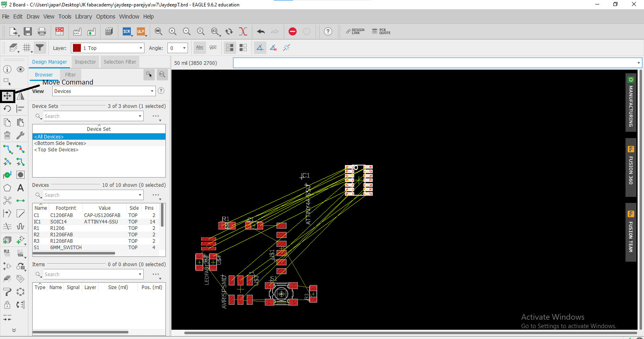Click the Undo arrow
This screenshot has height=339, width=644.
click(261, 31)
